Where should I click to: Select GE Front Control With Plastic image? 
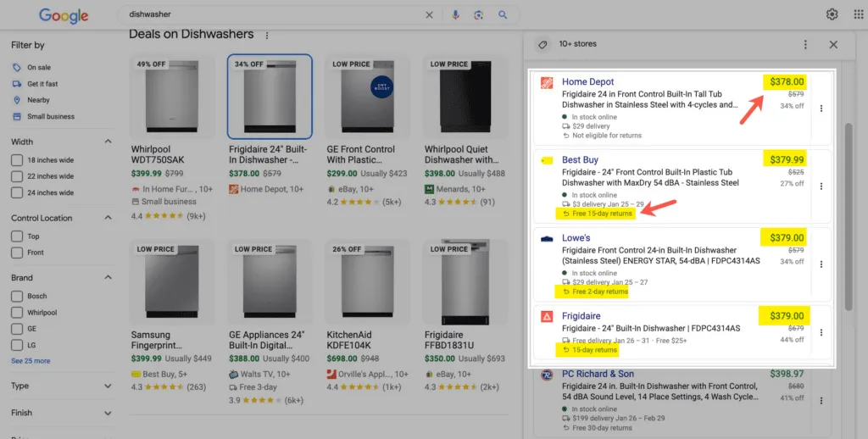[368, 97]
